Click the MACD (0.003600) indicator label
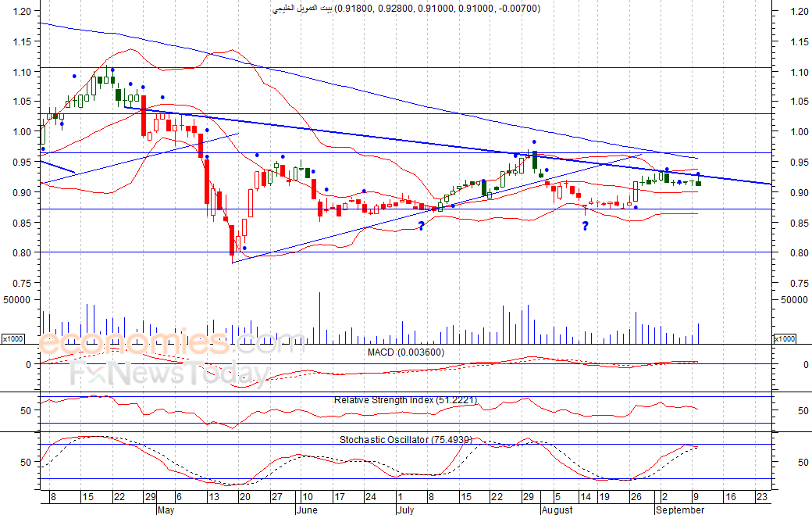812x515 pixels. (x=405, y=352)
